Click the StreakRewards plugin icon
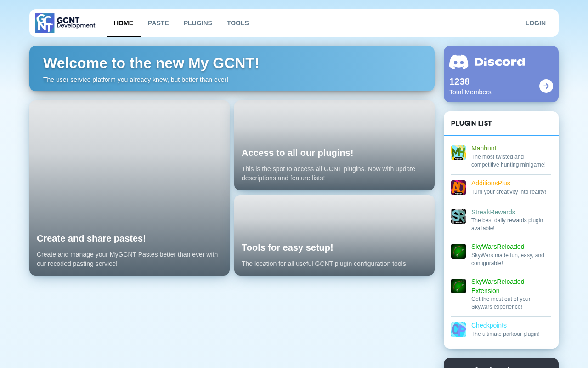The height and width of the screenshot is (368, 588). click(458, 216)
